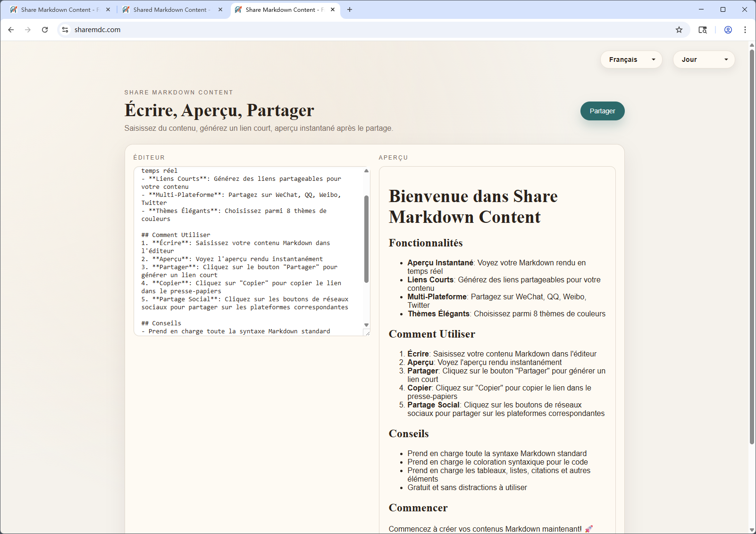
Task: Click the editor's vertical scrollbar thumb
Action: tap(366, 239)
